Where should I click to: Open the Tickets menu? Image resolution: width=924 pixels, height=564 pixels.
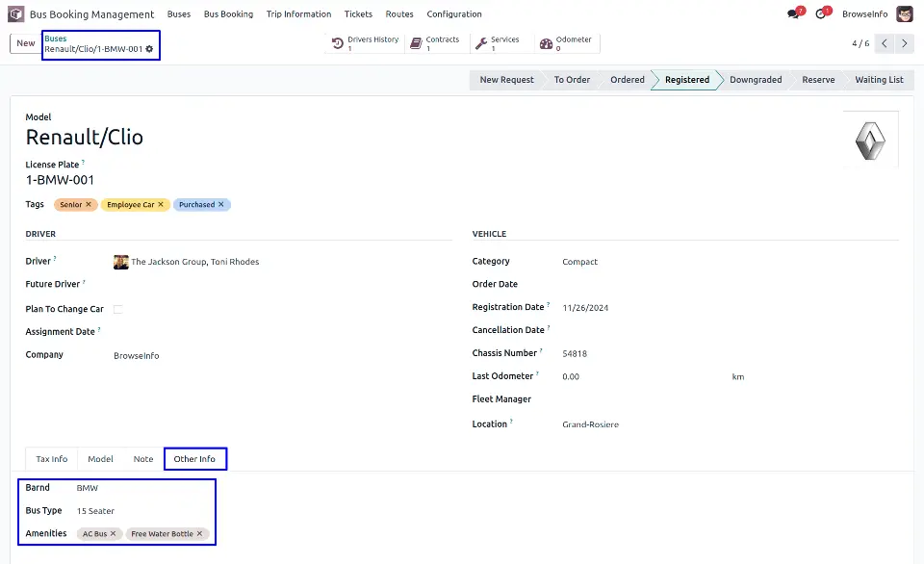pyautogui.click(x=358, y=14)
